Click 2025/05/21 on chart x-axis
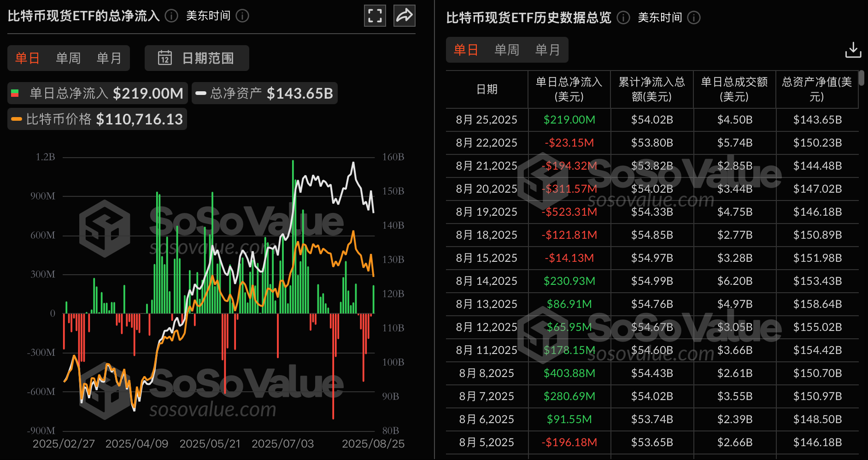This screenshot has height=460, width=868. tap(210, 444)
